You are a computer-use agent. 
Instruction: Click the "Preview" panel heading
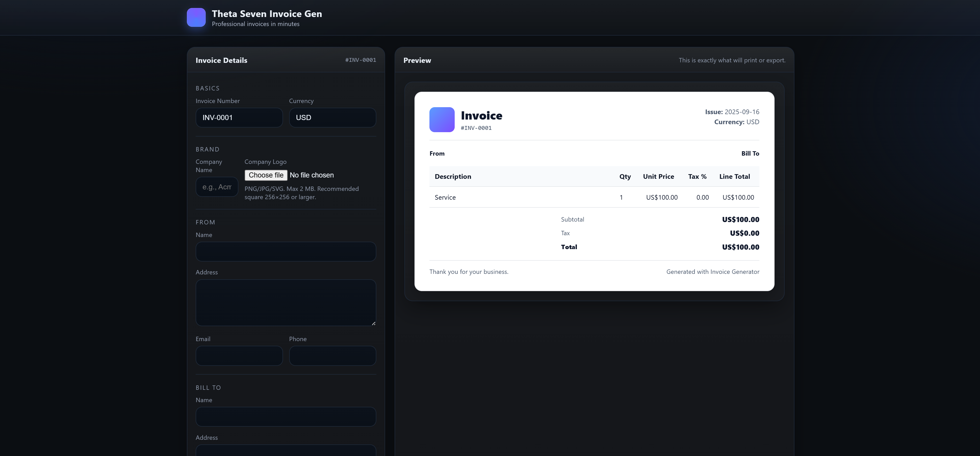pos(417,60)
